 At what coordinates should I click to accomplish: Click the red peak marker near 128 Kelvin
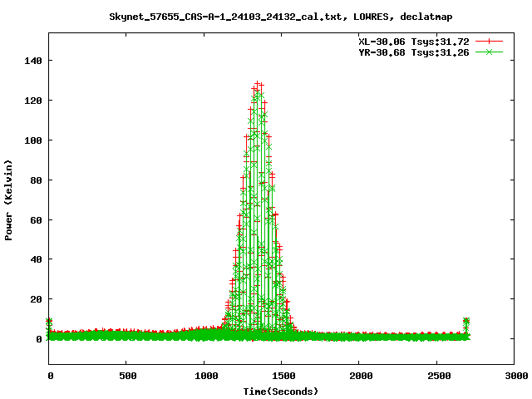[257, 83]
